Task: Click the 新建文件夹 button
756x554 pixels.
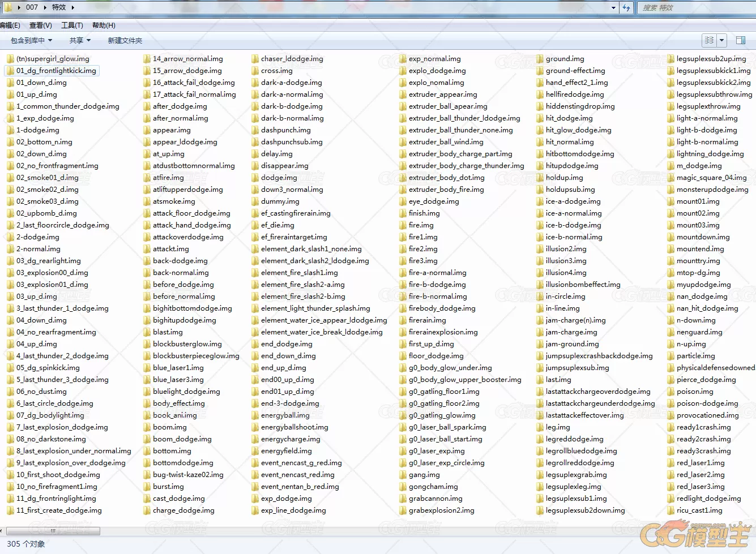Action: pyautogui.click(x=125, y=41)
